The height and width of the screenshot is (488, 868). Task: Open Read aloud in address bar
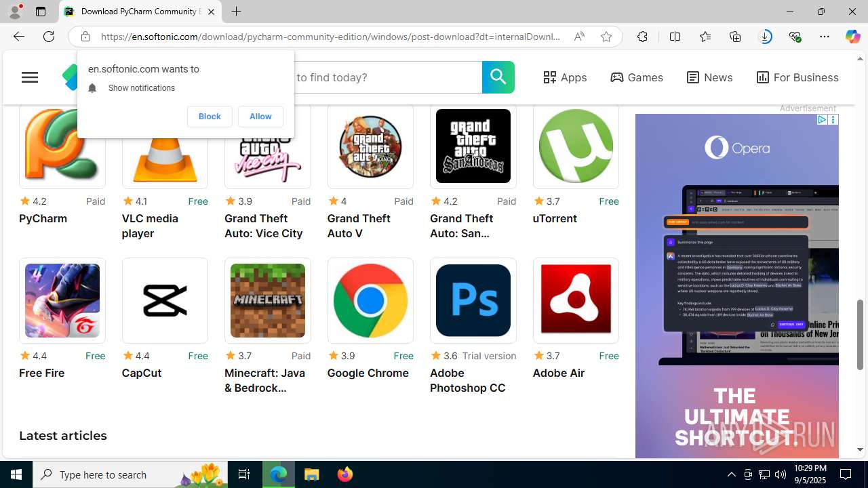pyautogui.click(x=578, y=37)
